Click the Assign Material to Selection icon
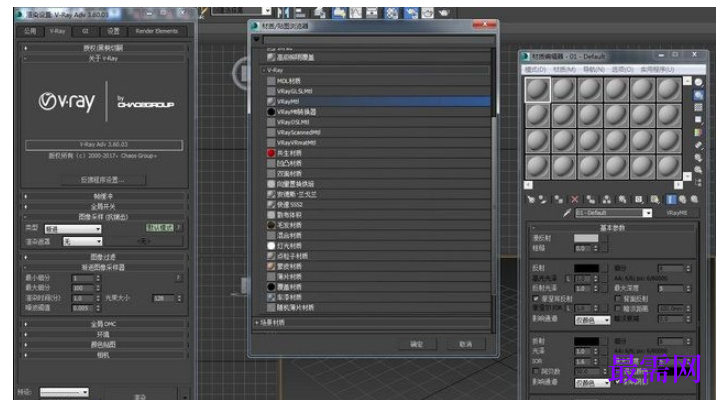The width and height of the screenshot is (720, 400). tap(558, 199)
